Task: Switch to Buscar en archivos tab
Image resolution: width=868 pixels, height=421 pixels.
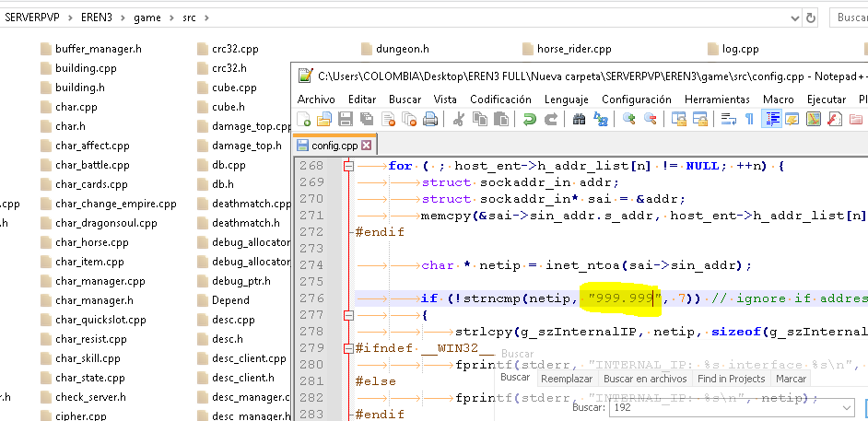Action: coord(645,379)
